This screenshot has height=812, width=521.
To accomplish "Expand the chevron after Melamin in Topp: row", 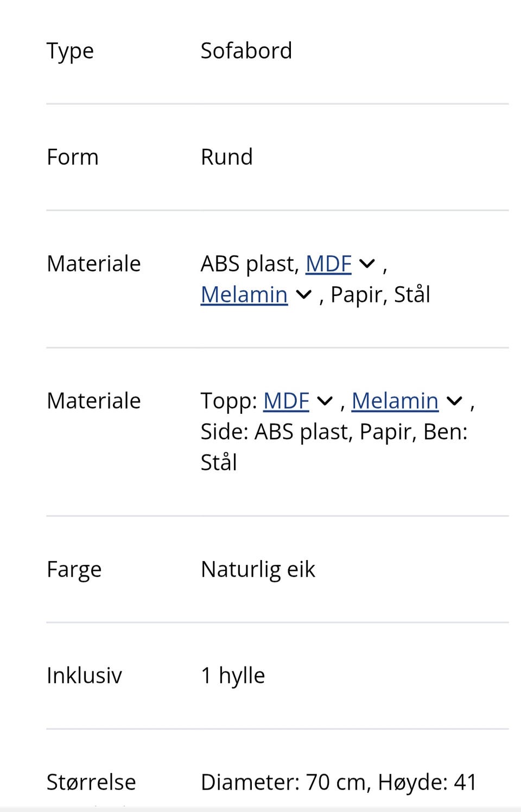I will [454, 401].
